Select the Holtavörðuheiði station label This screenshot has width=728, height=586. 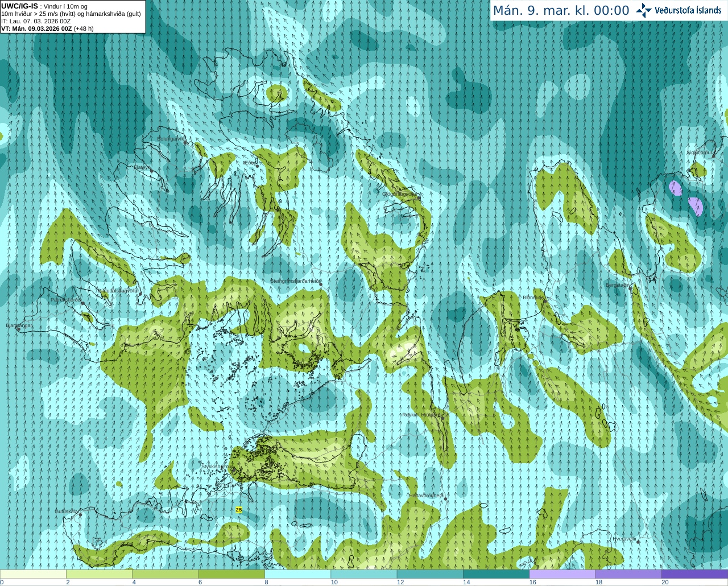point(427,496)
